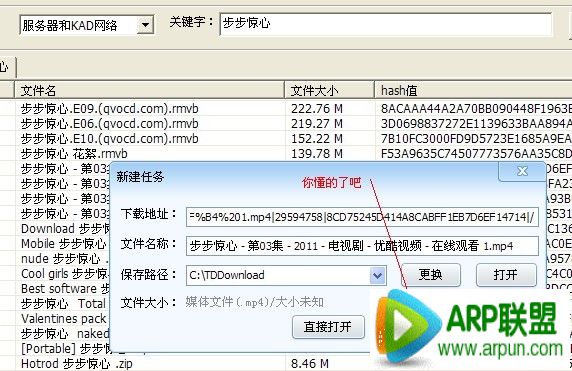Click the C:\TDDownload save path text

[227, 275]
